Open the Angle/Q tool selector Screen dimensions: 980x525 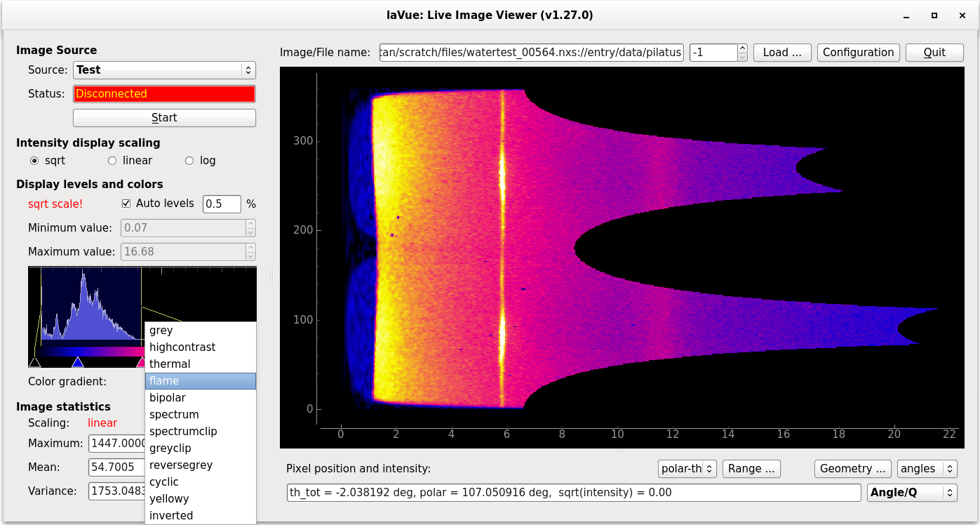912,493
